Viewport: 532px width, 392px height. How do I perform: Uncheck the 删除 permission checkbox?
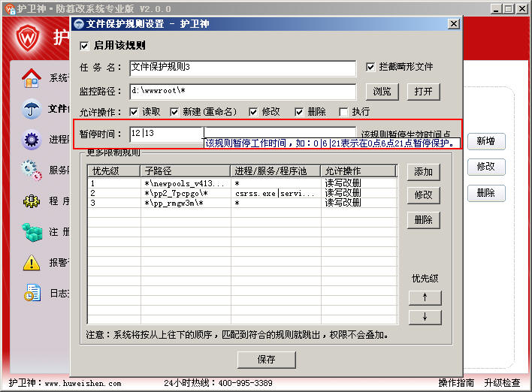(299, 112)
